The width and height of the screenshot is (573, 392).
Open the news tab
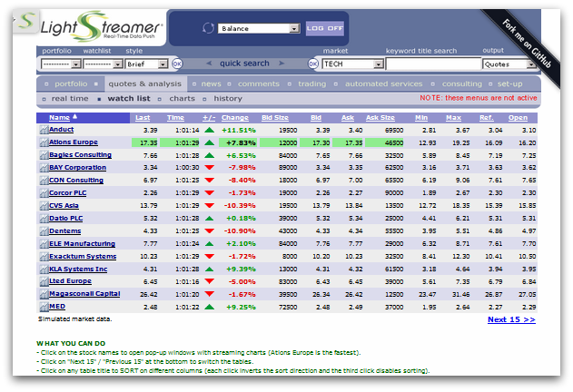point(212,84)
